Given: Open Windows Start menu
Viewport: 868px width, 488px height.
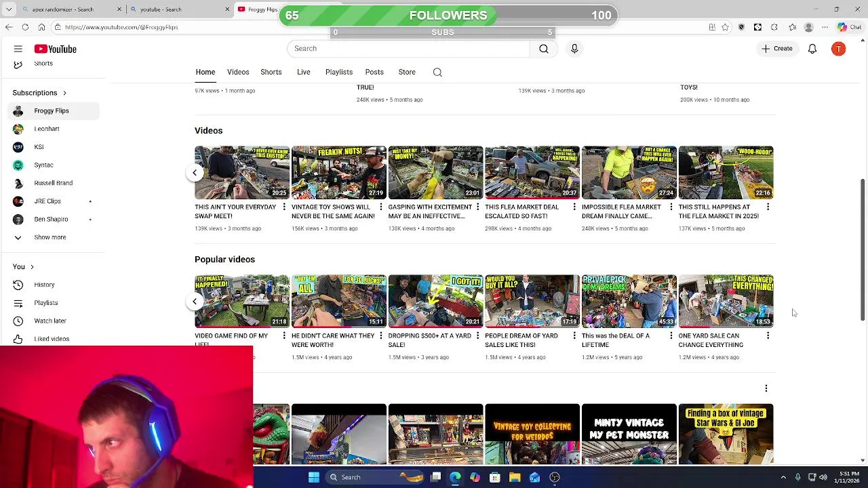Looking at the screenshot, I should point(314,477).
